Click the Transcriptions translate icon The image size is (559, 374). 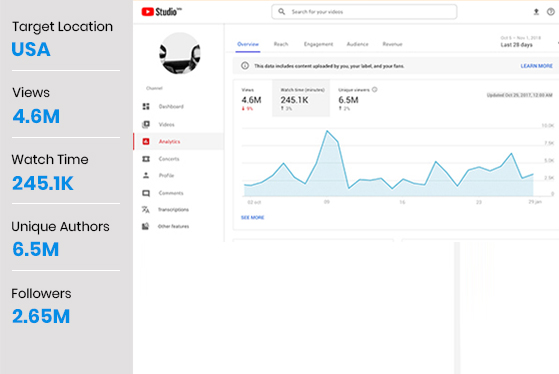coord(145,209)
